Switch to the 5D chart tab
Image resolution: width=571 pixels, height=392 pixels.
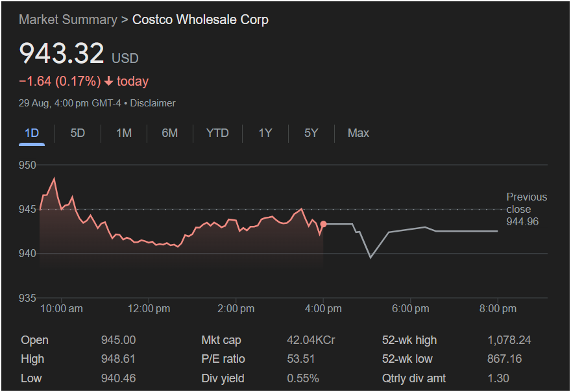(77, 133)
